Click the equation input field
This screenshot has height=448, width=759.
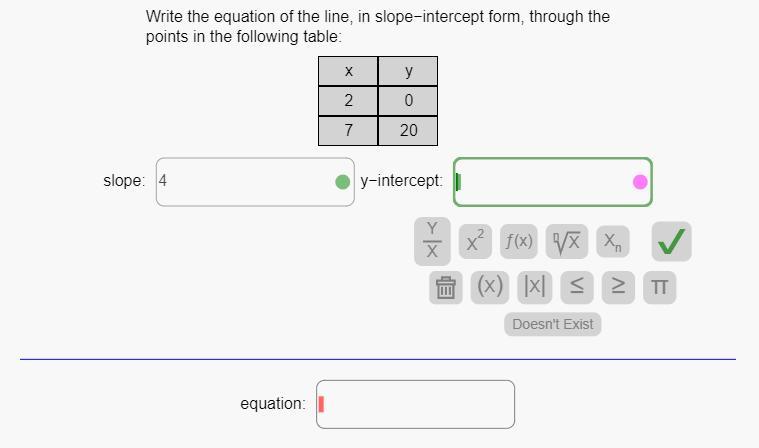coord(415,404)
